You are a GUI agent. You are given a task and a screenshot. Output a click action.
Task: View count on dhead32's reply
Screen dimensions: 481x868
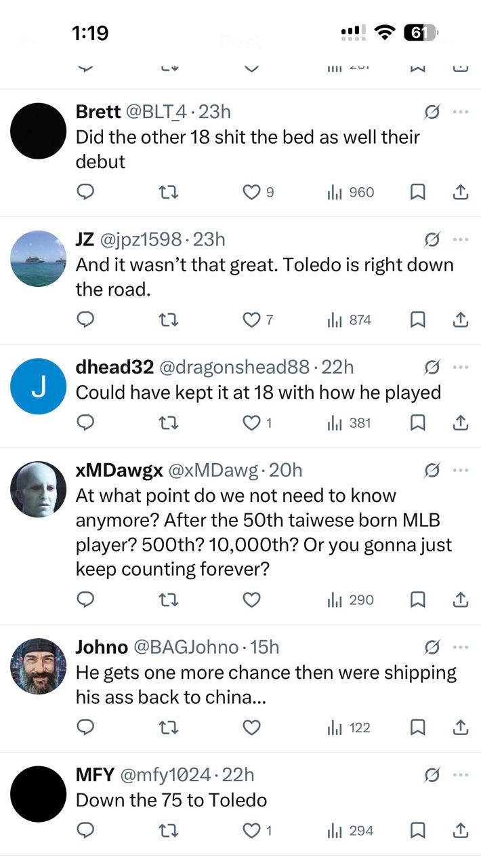[x=350, y=423]
